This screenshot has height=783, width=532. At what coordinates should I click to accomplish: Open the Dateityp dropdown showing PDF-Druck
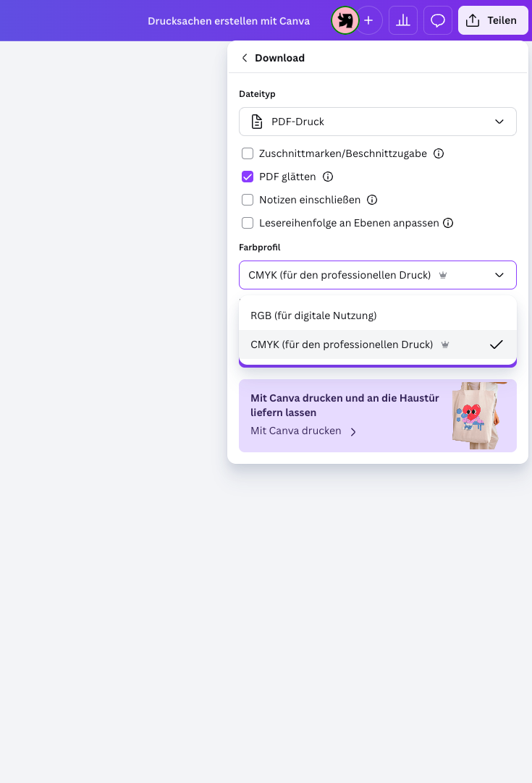pos(377,121)
